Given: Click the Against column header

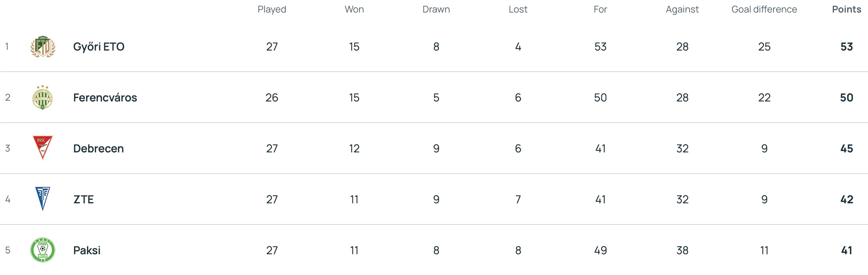Looking at the screenshot, I should 682,9.
